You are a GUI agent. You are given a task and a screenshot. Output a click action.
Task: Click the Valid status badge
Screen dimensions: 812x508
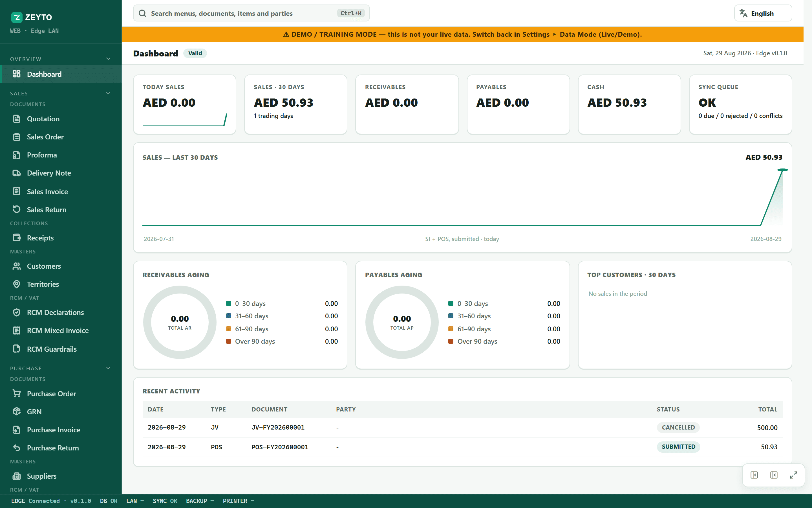pyautogui.click(x=195, y=53)
